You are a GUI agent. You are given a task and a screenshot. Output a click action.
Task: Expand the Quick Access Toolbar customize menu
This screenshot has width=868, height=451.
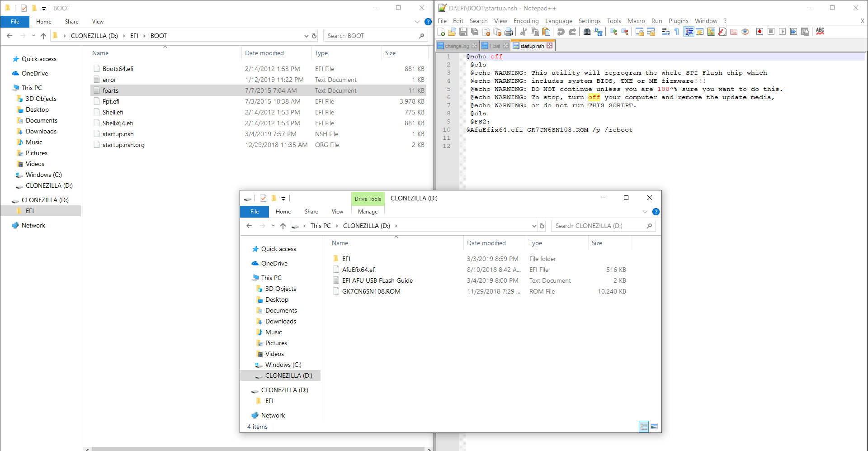(x=43, y=8)
